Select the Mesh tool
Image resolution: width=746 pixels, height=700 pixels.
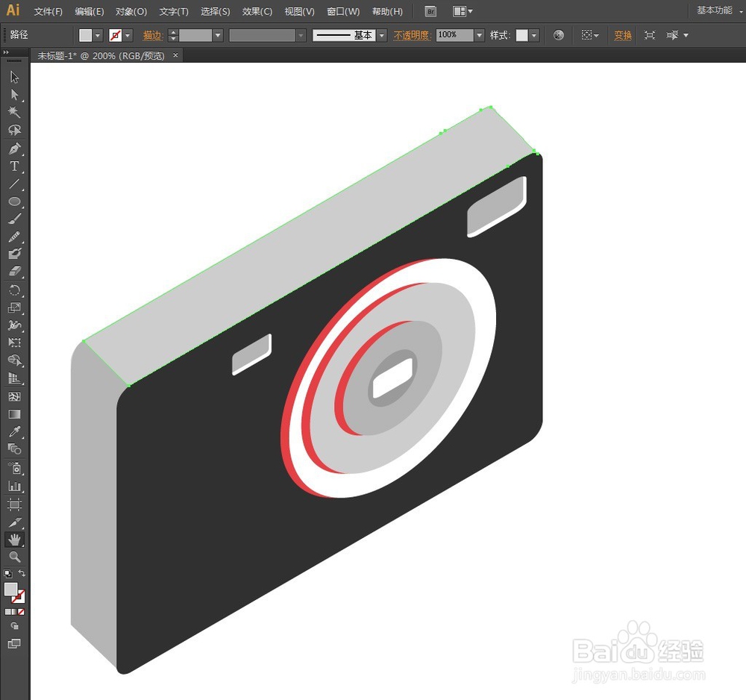[x=14, y=396]
